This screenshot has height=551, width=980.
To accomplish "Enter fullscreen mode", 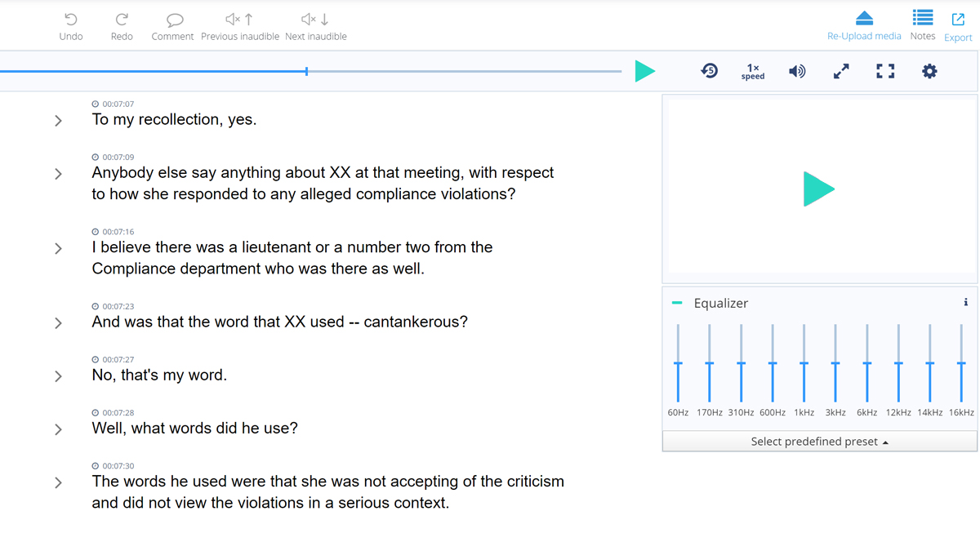I will tap(884, 71).
